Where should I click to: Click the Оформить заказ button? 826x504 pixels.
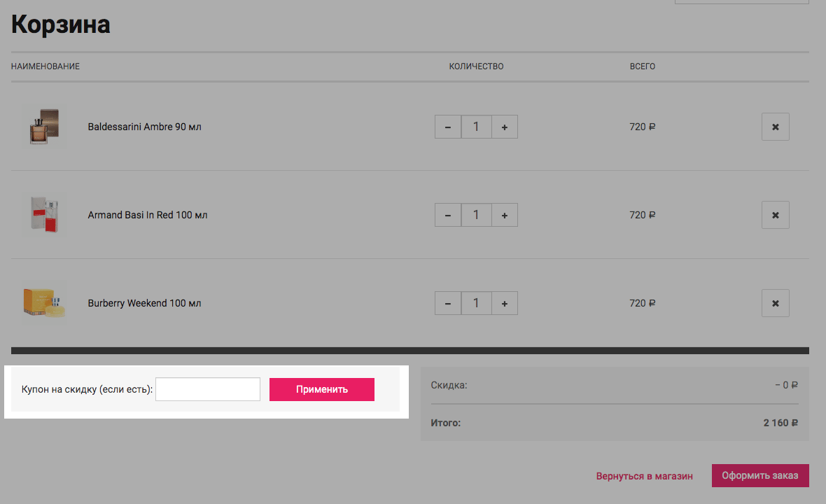(x=760, y=475)
